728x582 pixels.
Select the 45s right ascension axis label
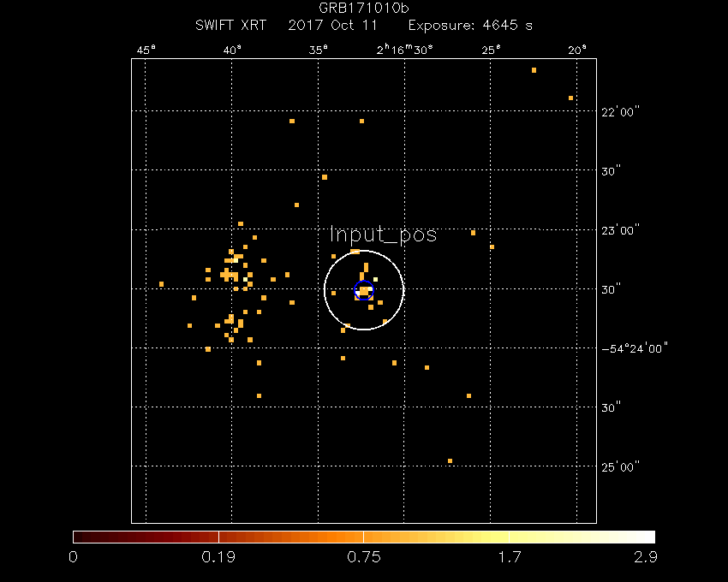146,49
